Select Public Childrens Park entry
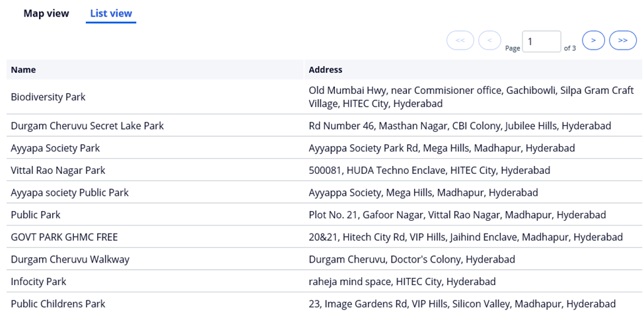Screen dimensions: 644x332 (324, 304)
